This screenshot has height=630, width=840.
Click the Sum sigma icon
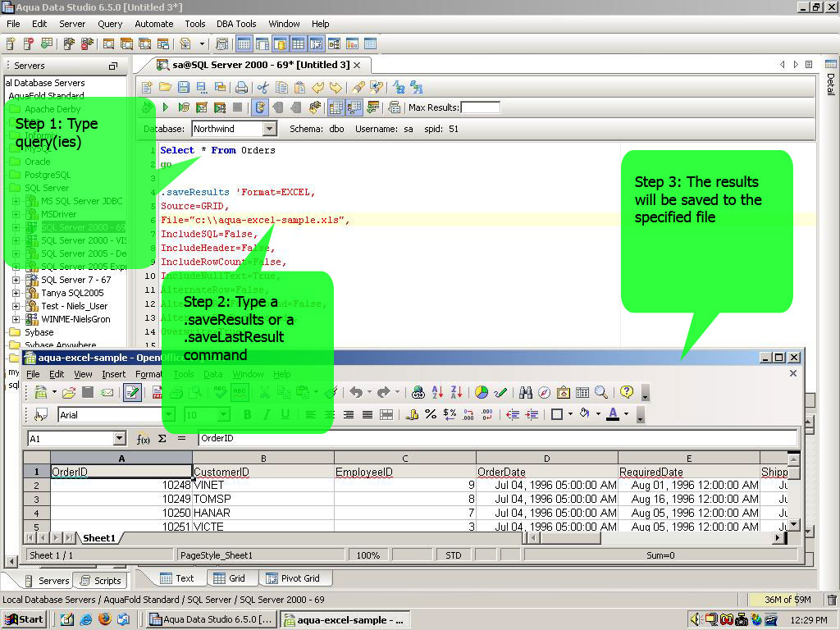162,439
